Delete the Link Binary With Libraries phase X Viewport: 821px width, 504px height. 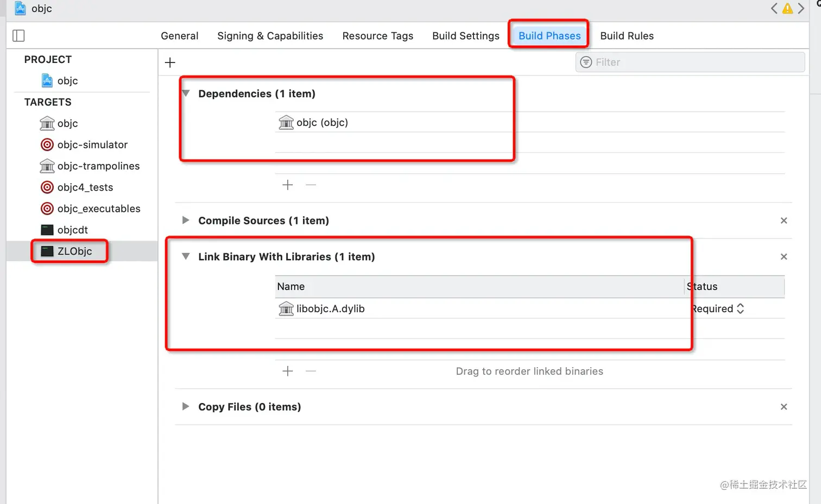(x=784, y=256)
